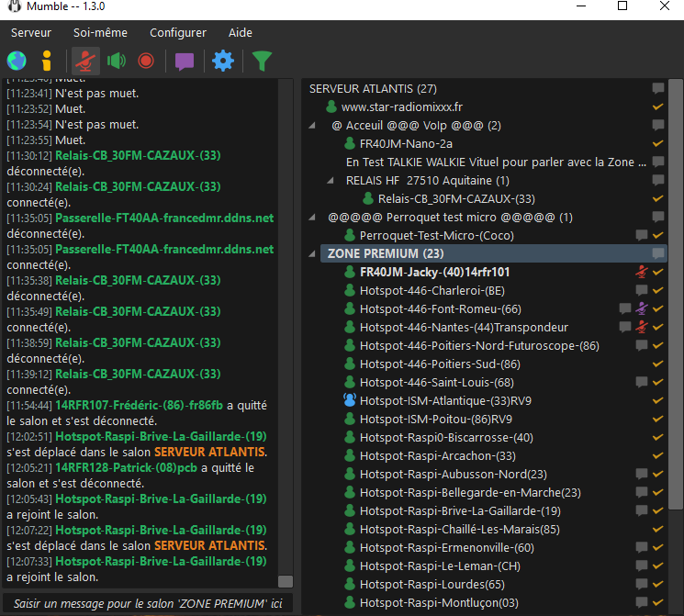Click 14RFR128-Patrick-(08)pcb link in log
Image resolution: width=684 pixels, height=616 pixels.
[126, 467]
